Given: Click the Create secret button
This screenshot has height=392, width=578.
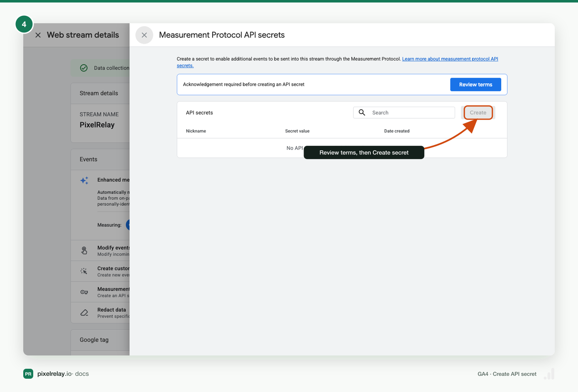Looking at the screenshot, I should (478, 113).
